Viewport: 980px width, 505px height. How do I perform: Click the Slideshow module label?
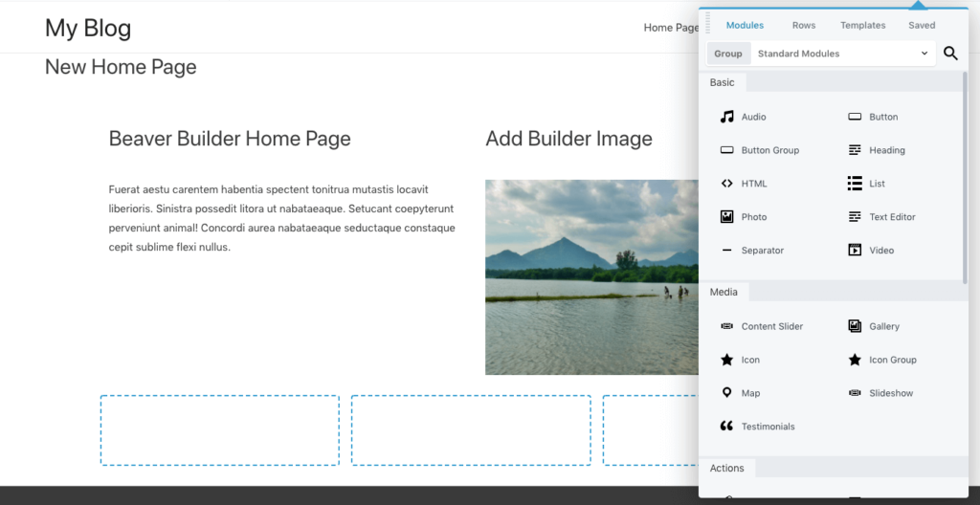[891, 393]
